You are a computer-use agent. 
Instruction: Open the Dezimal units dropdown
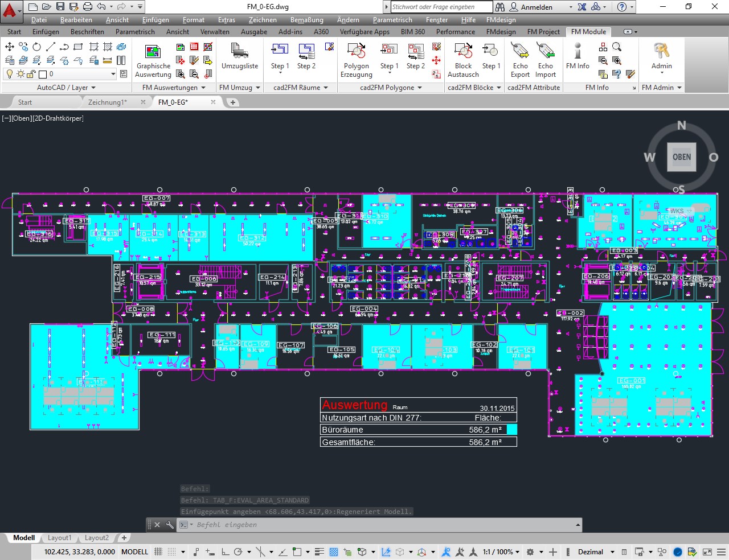596,551
